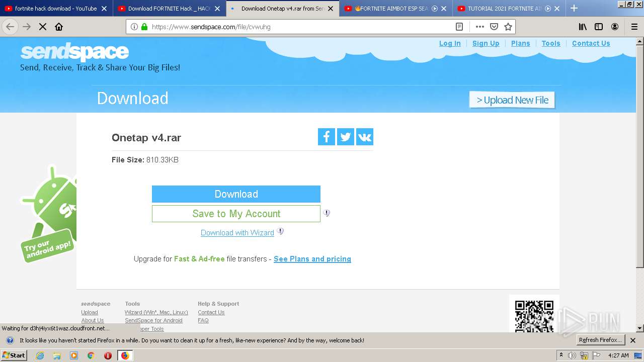Screen dimensions: 644x362
Task: Open the Log In link
Action: (x=450, y=43)
